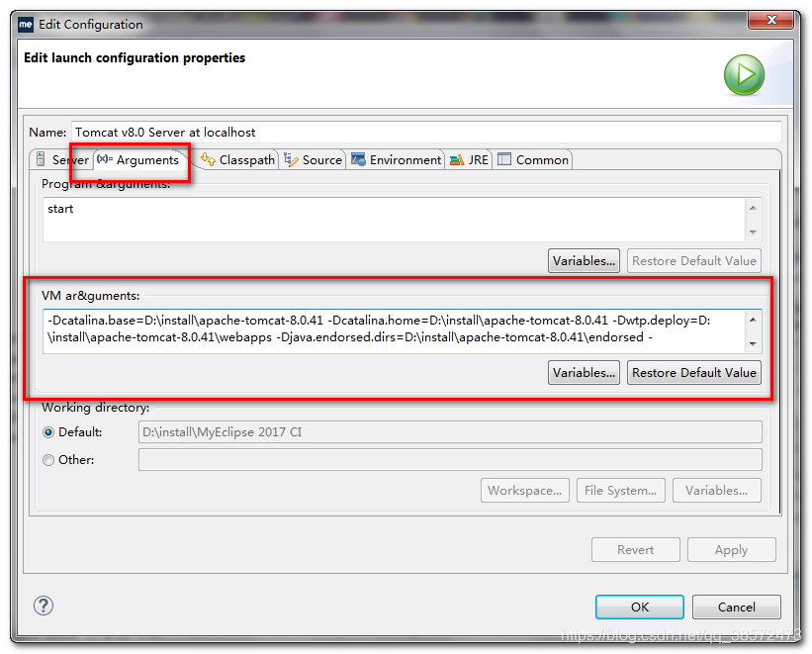The width and height of the screenshot is (812, 654).
Task: Open the Server tab
Action: pyautogui.click(x=62, y=159)
